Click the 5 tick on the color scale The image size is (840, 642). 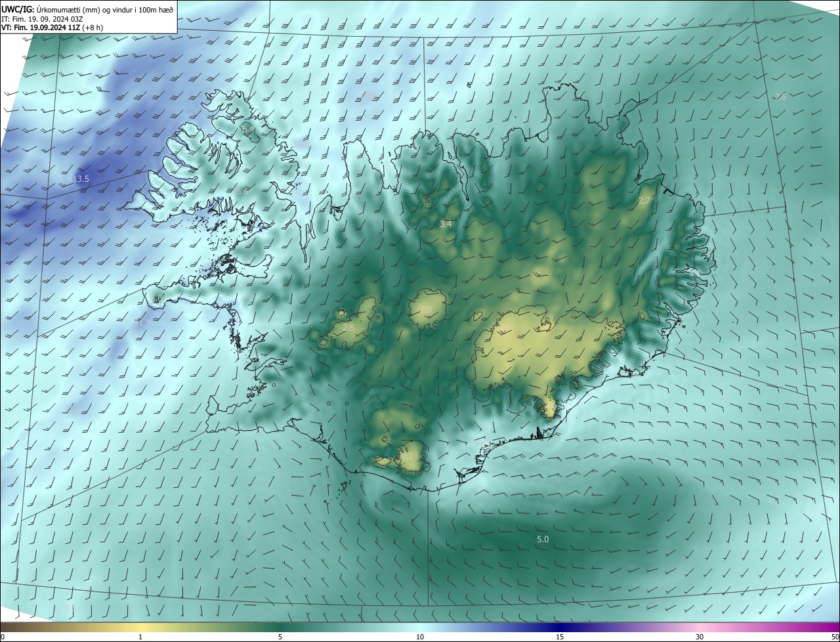click(x=280, y=637)
